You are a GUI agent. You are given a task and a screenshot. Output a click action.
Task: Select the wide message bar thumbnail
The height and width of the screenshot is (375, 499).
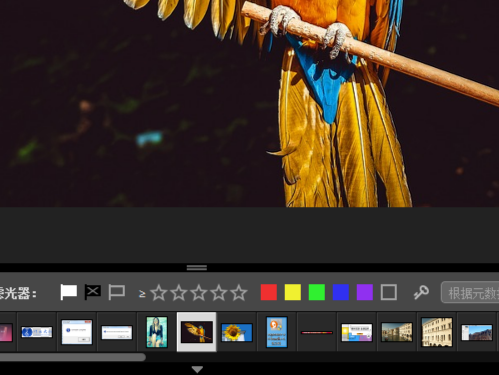click(117, 333)
